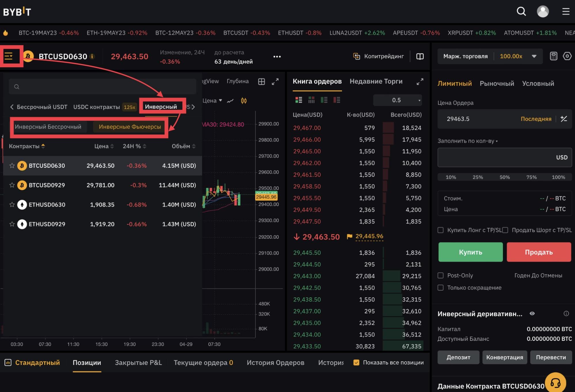The image size is (575, 392).
Task: Click the Transfer button
Action: (551, 357)
